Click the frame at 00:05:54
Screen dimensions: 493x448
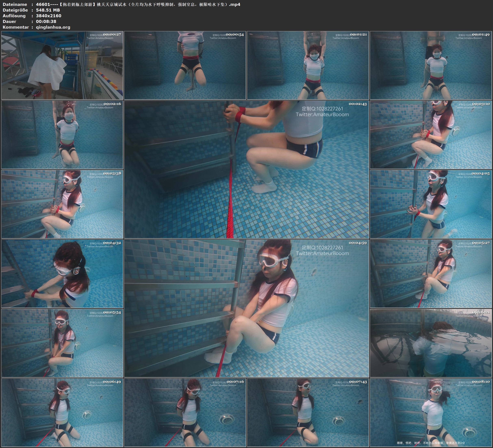[62, 343]
